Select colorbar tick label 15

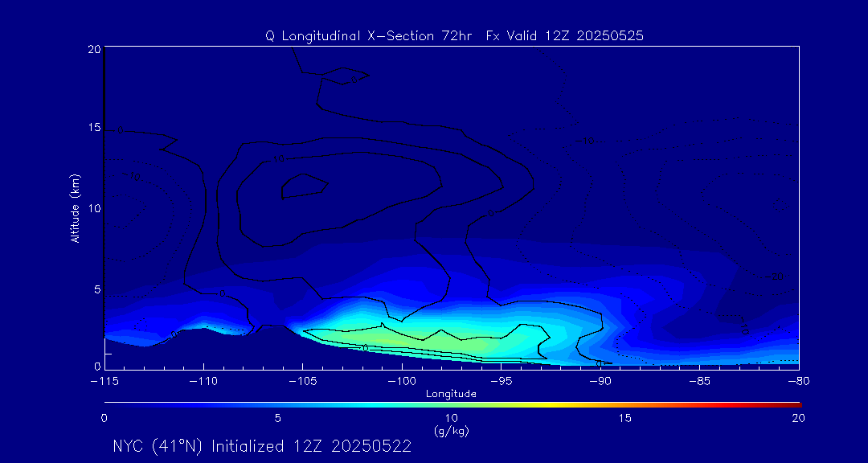click(625, 419)
